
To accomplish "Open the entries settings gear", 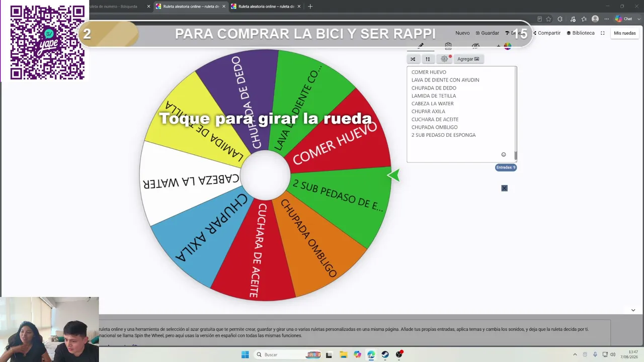I will (444, 59).
